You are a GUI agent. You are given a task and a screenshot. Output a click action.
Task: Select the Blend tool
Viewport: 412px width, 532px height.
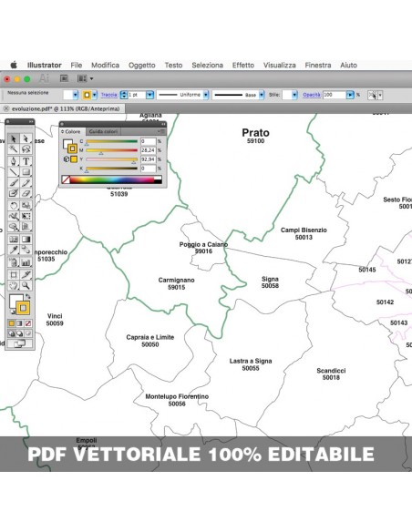tap(26, 250)
